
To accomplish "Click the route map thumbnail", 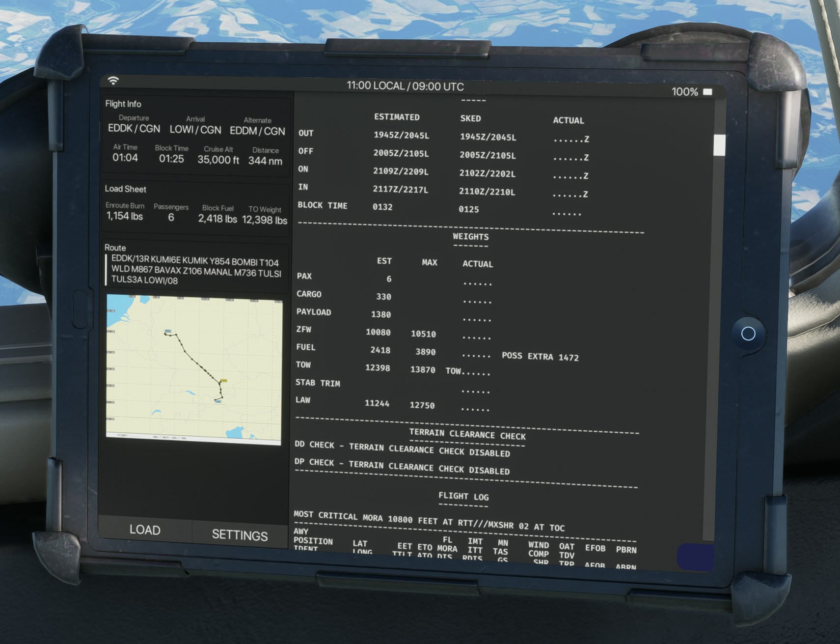I will [194, 369].
